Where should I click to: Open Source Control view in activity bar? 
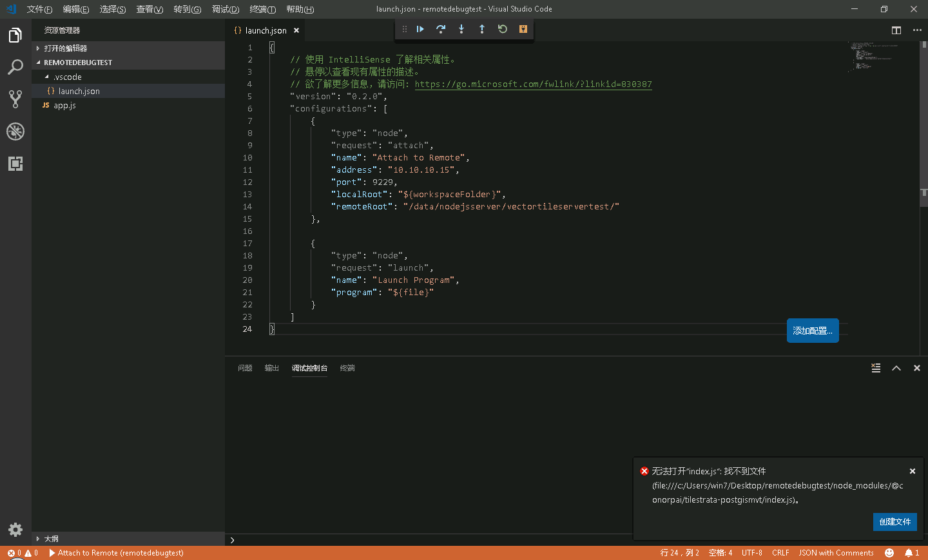(15, 99)
